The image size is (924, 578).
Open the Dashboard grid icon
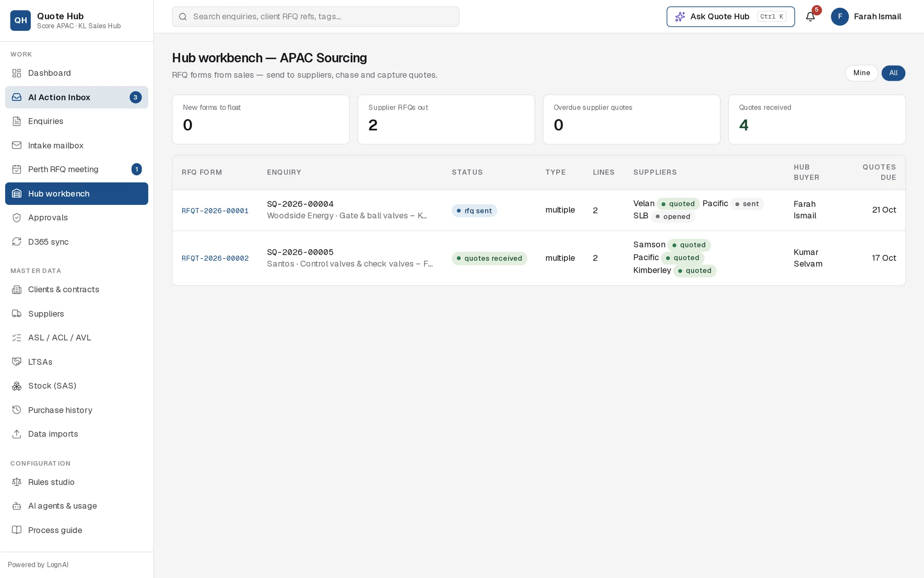click(17, 73)
